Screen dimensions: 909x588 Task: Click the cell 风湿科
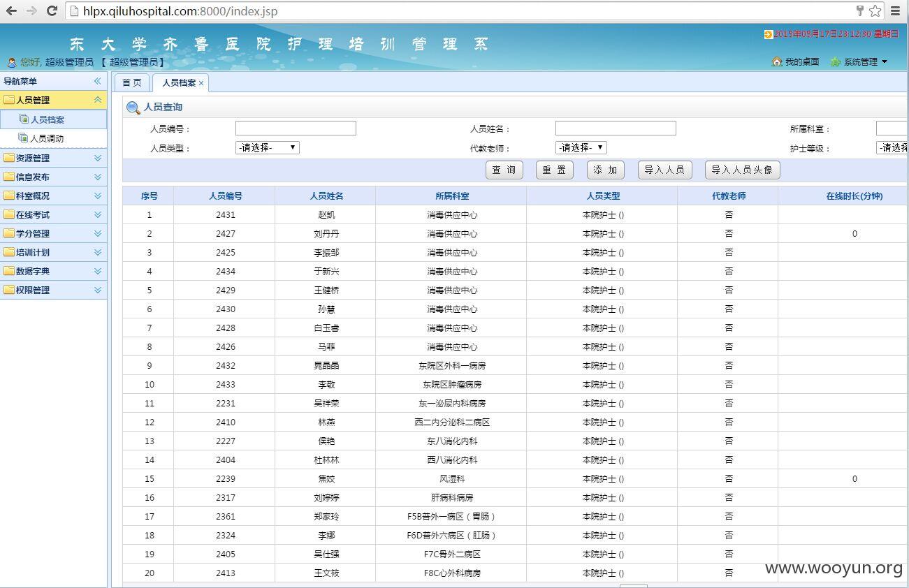(x=451, y=478)
